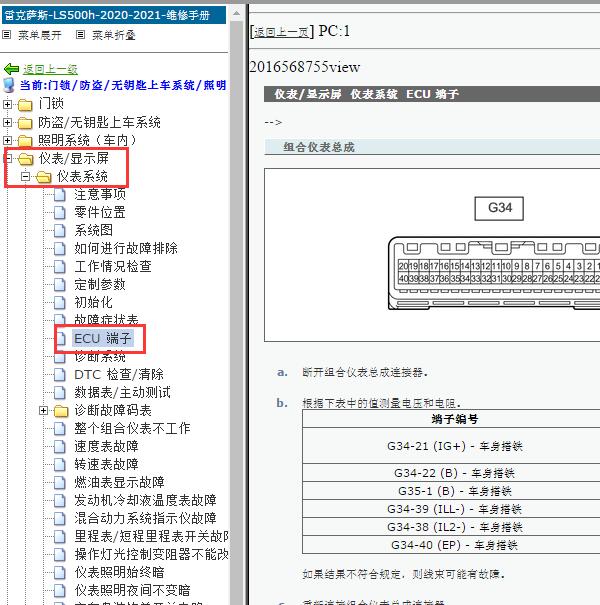
Task: Expand the 诊断故障码表 node
Action: click(44, 411)
